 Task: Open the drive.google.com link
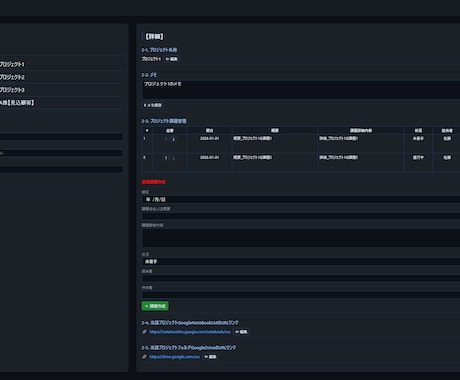click(174, 357)
